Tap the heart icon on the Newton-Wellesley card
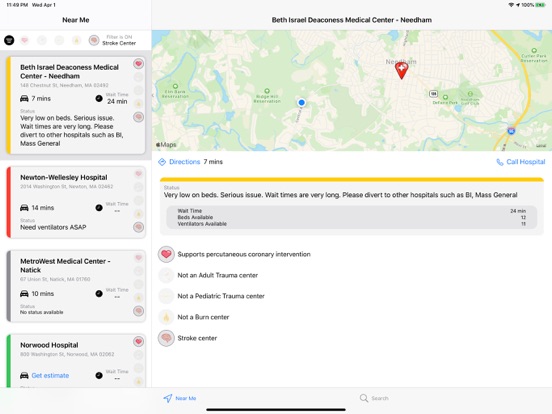The width and height of the screenshot is (552, 414). [138, 174]
